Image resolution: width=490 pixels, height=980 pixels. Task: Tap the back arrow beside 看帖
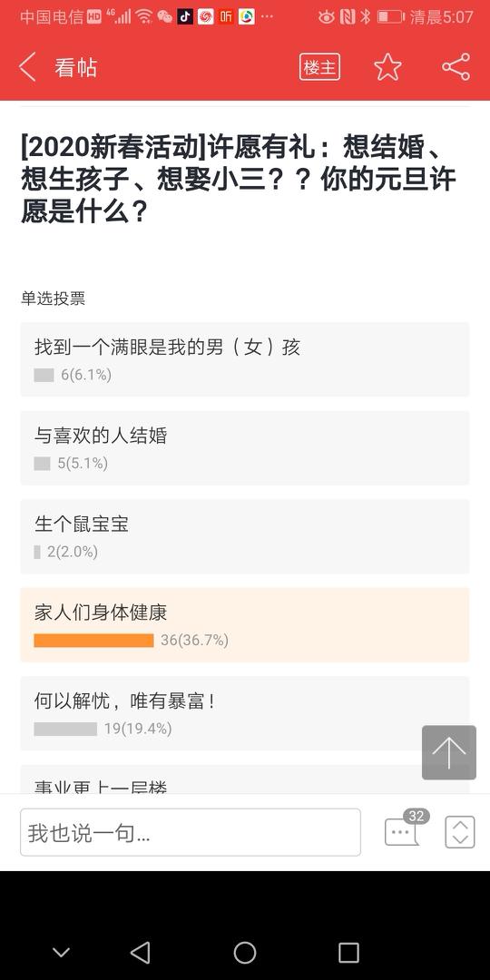click(x=27, y=67)
